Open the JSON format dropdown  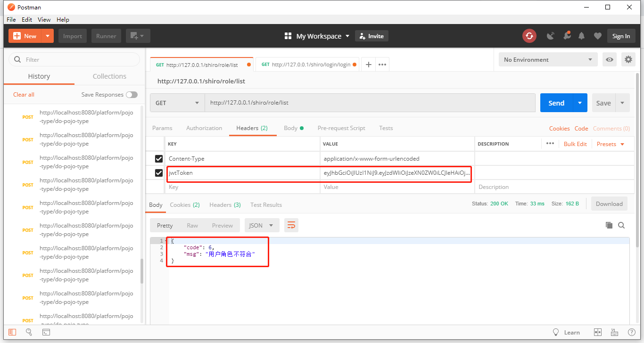[x=262, y=225]
